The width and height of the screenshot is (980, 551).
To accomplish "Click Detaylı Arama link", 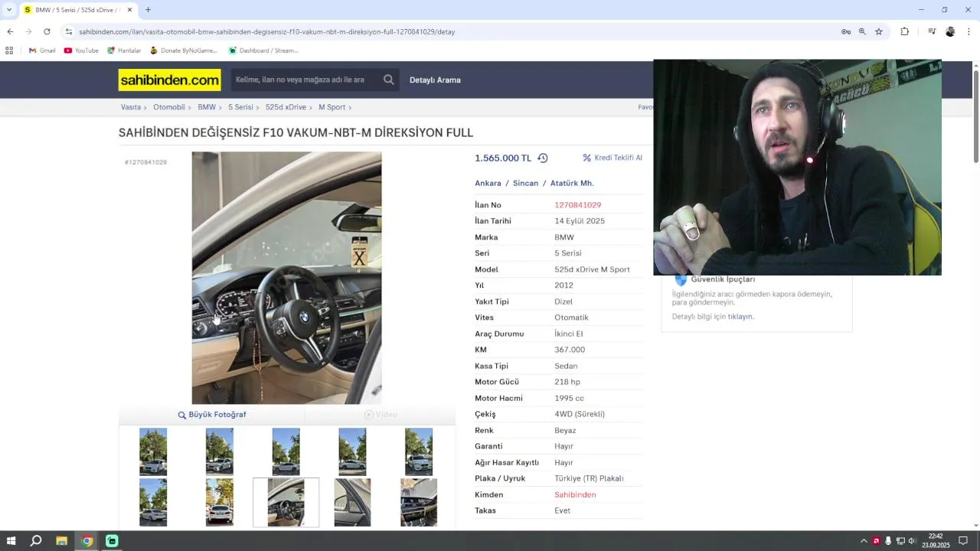I will point(435,80).
